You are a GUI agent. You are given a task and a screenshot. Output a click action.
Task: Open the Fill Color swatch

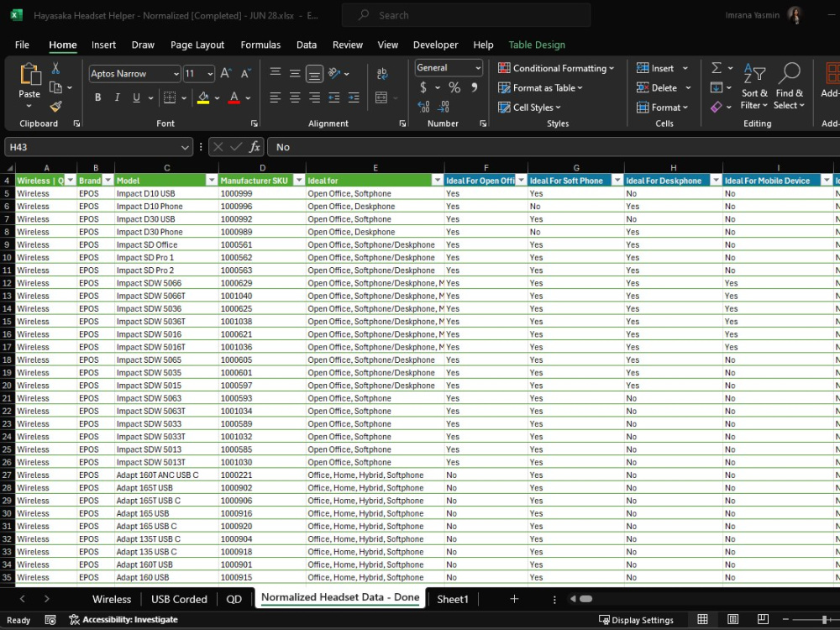(x=202, y=99)
